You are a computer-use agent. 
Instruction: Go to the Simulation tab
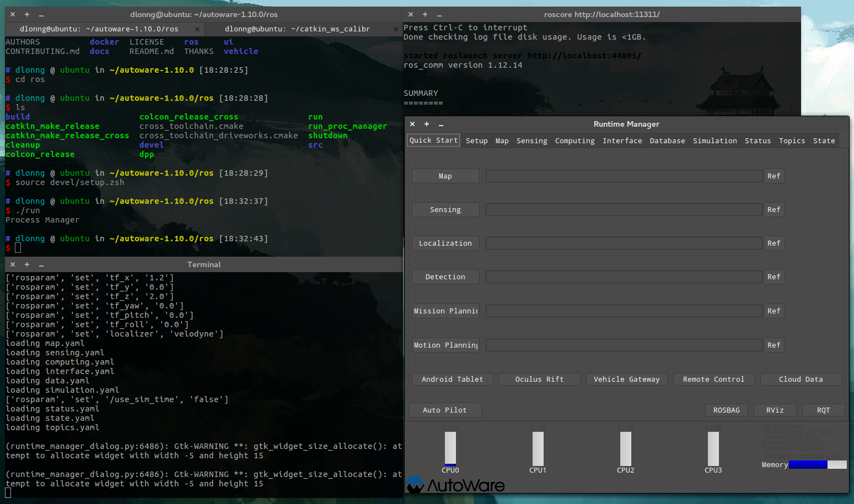click(x=715, y=141)
